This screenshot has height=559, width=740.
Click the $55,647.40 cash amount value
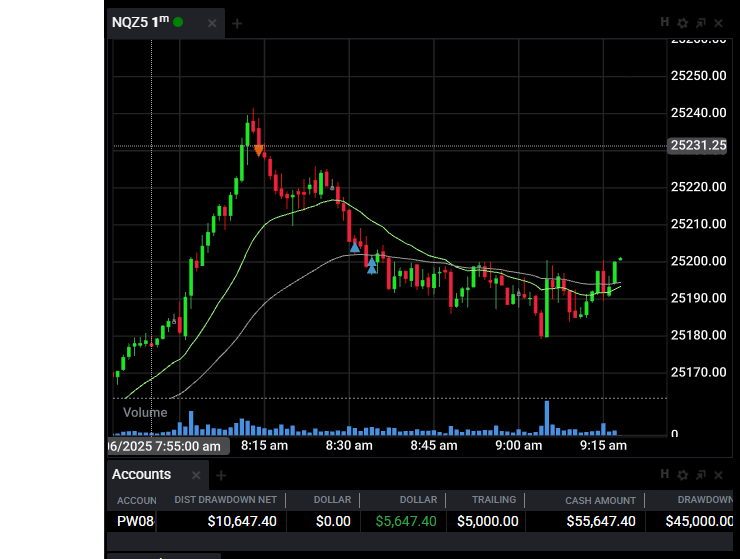(x=601, y=521)
